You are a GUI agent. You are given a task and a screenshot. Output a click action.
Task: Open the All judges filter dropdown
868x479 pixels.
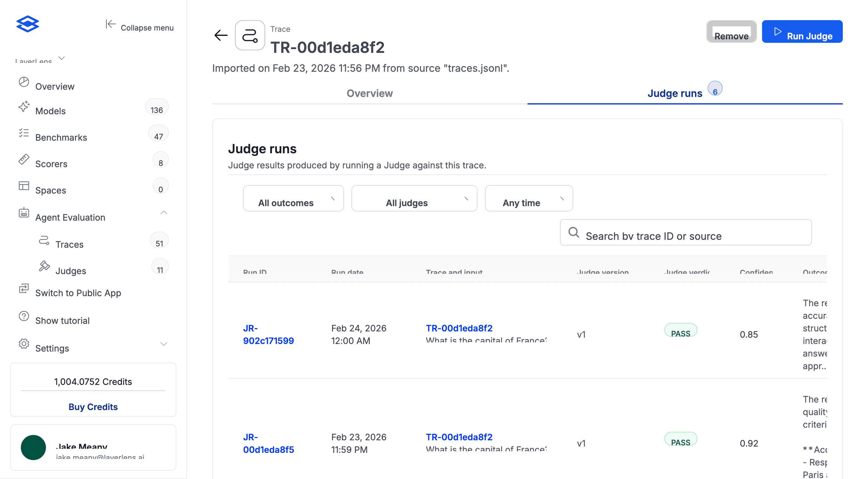click(414, 199)
